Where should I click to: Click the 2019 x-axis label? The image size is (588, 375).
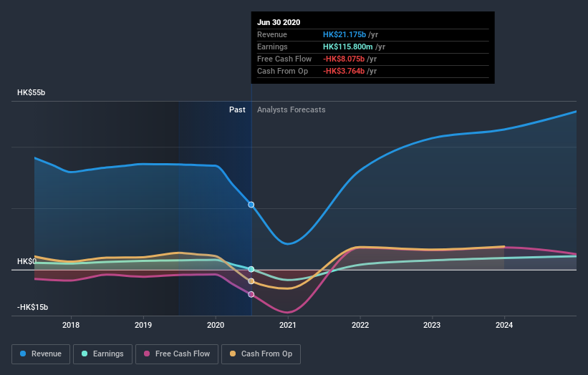143,325
